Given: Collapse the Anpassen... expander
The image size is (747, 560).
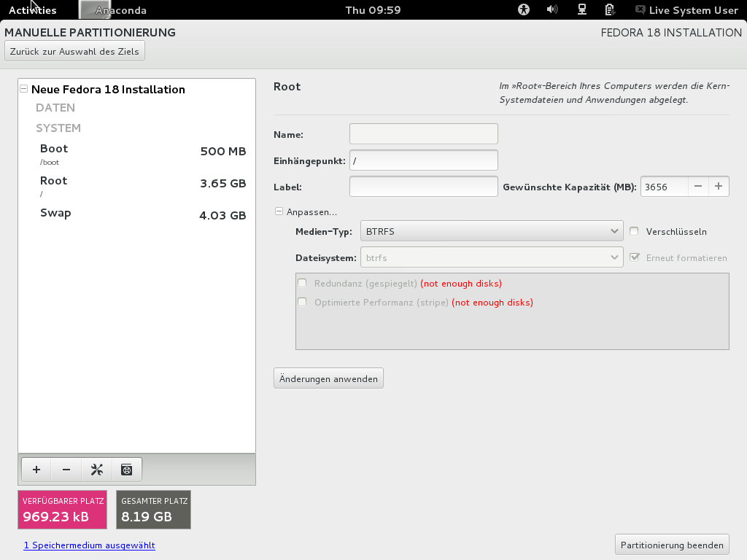Looking at the screenshot, I should pos(279,211).
